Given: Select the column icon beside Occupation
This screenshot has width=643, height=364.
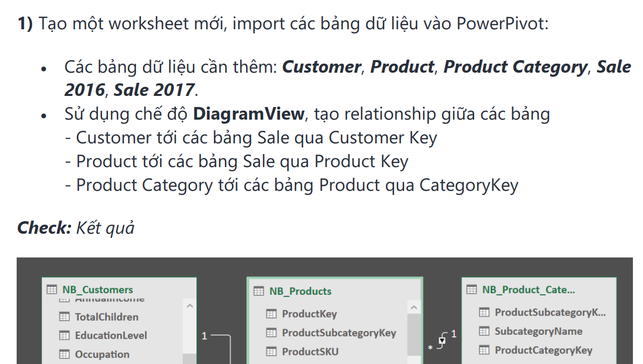Looking at the screenshot, I should 64,354.
